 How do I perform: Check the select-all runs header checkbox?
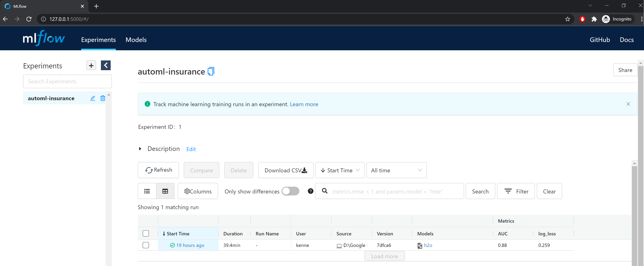click(x=146, y=233)
